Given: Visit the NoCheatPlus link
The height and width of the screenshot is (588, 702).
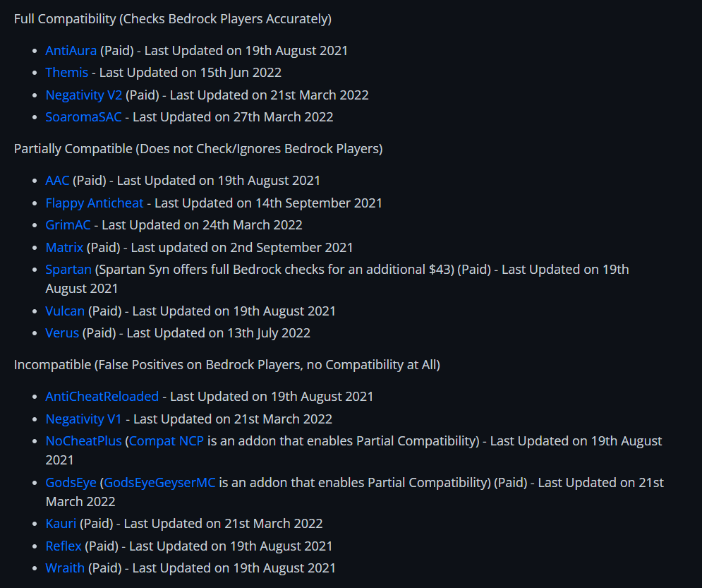Looking at the screenshot, I should pyautogui.click(x=84, y=440).
